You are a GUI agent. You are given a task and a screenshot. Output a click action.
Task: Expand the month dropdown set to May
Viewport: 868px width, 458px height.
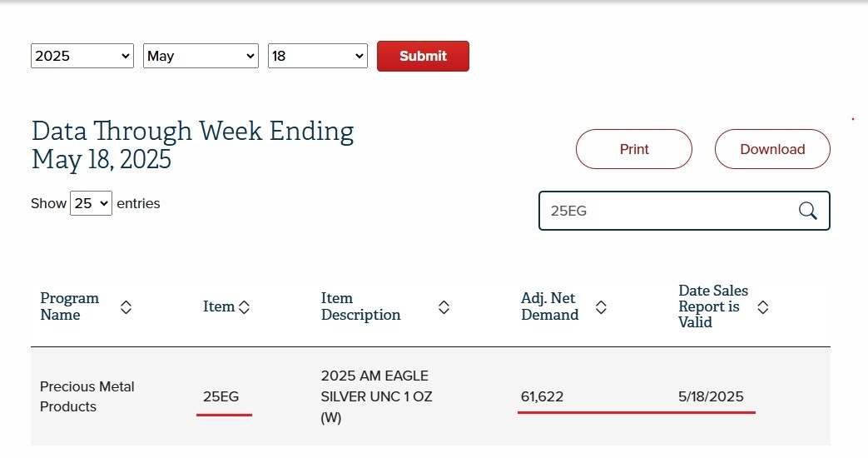coord(201,56)
